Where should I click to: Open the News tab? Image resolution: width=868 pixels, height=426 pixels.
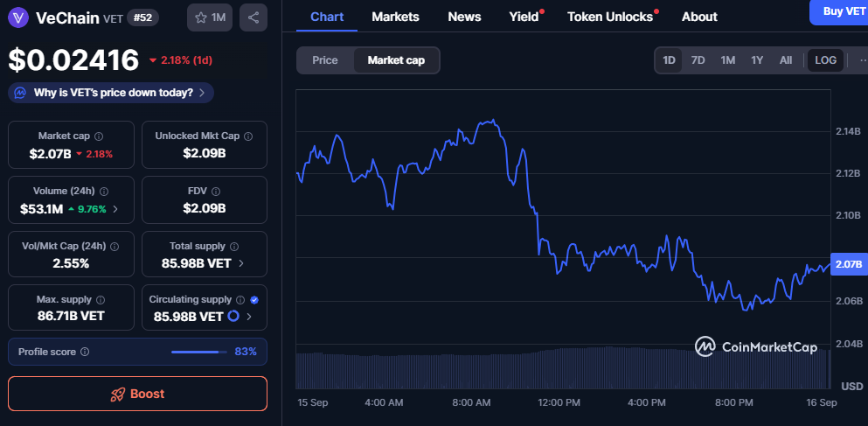pyautogui.click(x=464, y=17)
